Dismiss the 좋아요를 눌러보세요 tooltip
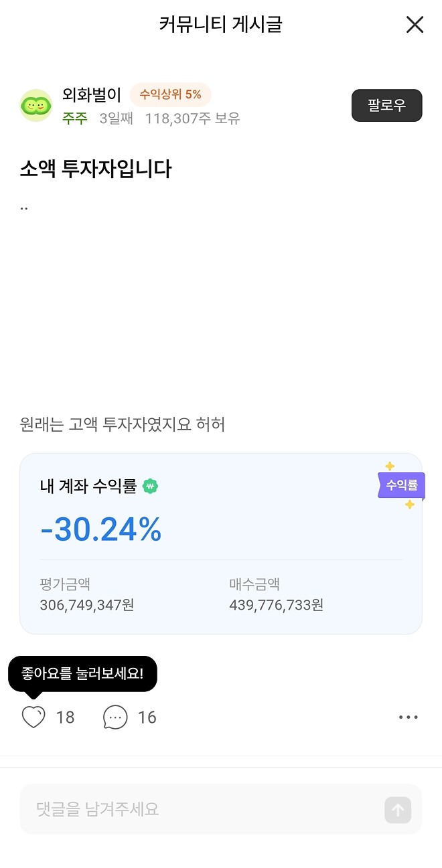Screen dimensions: 442x868 pyautogui.click(x=82, y=674)
